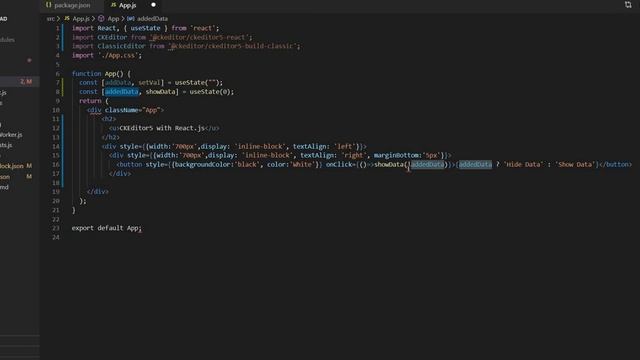Click 'onClick' on the button line

pos(338,164)
